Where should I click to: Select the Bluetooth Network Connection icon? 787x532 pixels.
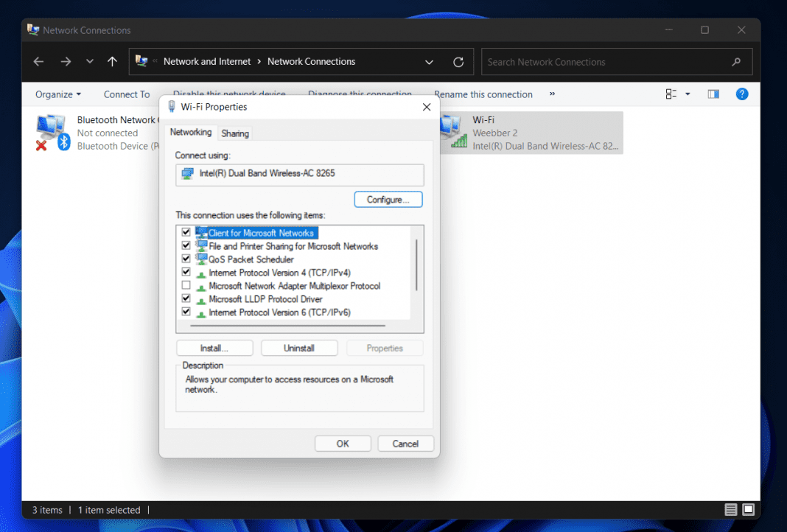[x=51, y=132]
